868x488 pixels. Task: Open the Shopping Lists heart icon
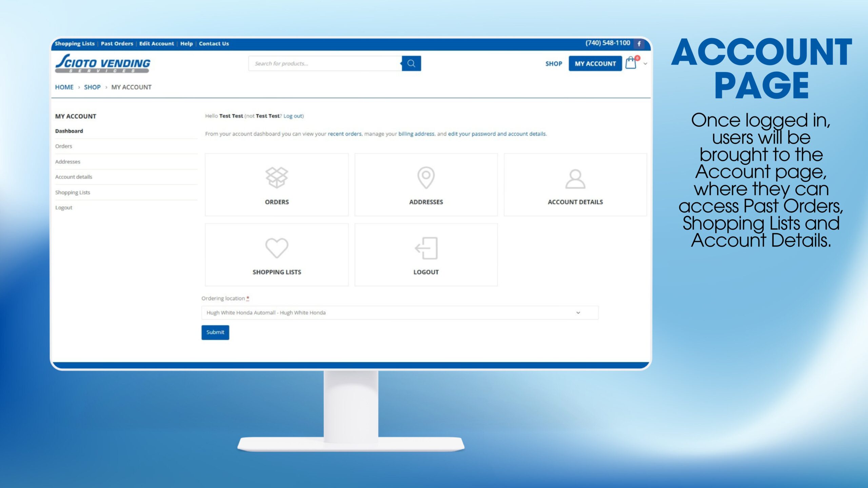click(x=277, y=248)
